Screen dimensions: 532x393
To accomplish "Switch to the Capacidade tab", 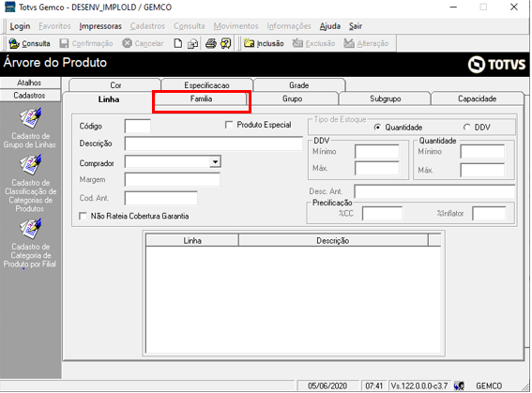I will point(477,99).
